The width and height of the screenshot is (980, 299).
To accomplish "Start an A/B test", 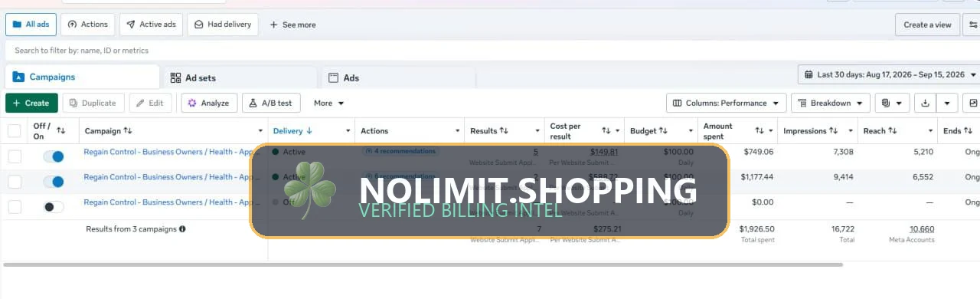I will tap(271, 103).
